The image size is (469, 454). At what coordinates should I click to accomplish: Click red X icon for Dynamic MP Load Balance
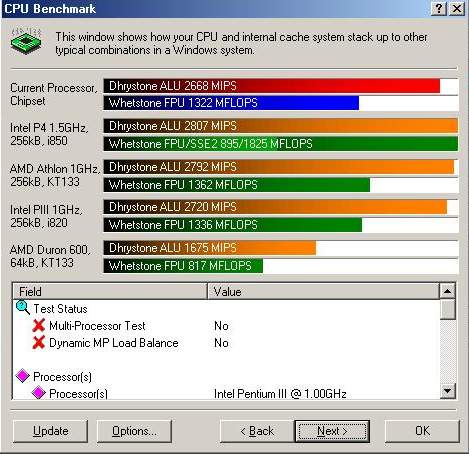point(39,343)
